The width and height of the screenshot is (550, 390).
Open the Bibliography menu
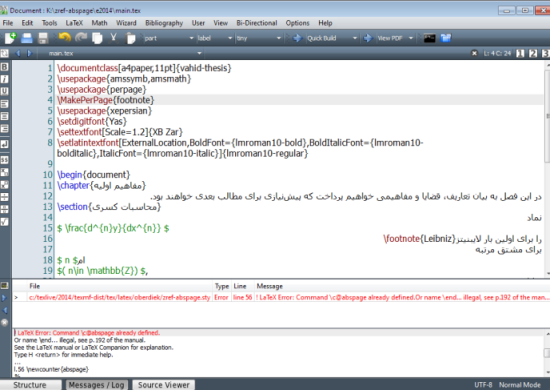coord(164,23)
